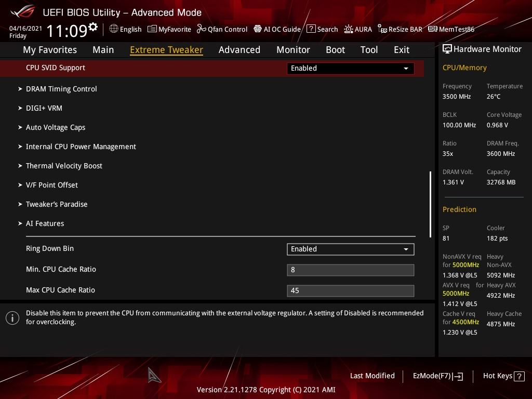Click the 32768 MB capacity value
Image resolution: width=532 pixels, height=399 pixels.
point(501,182)
